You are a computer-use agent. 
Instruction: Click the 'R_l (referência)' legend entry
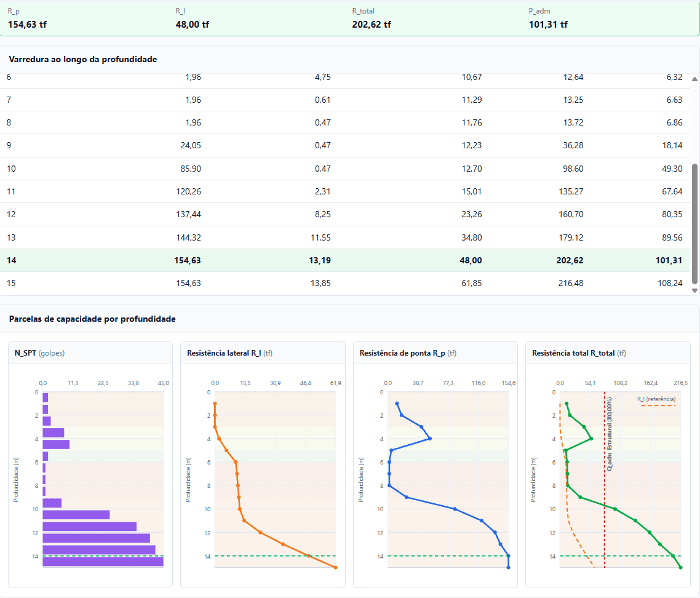656,399
